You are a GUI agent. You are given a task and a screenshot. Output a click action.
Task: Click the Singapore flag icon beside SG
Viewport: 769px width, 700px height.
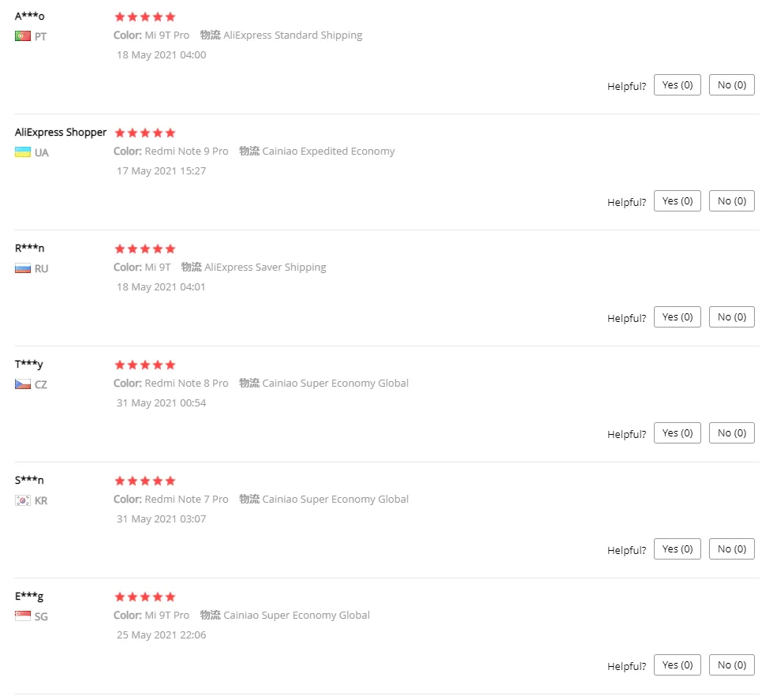22,616
